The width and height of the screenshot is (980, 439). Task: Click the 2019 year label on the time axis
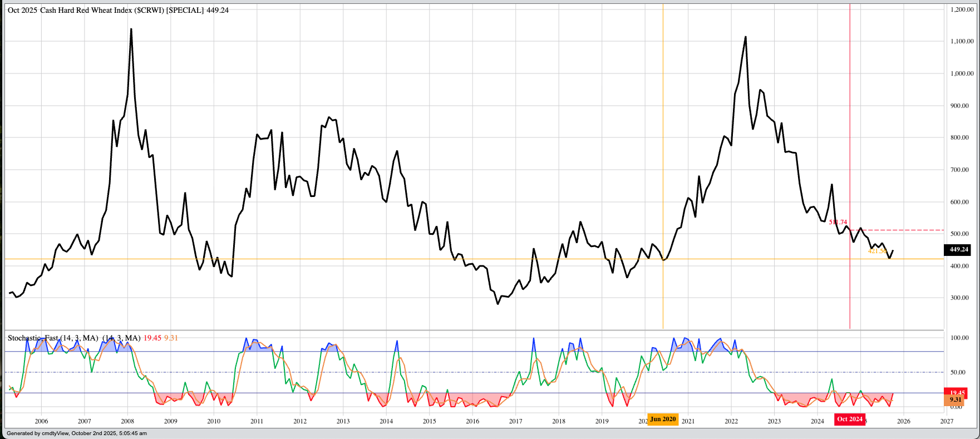[x=602, y=421]
